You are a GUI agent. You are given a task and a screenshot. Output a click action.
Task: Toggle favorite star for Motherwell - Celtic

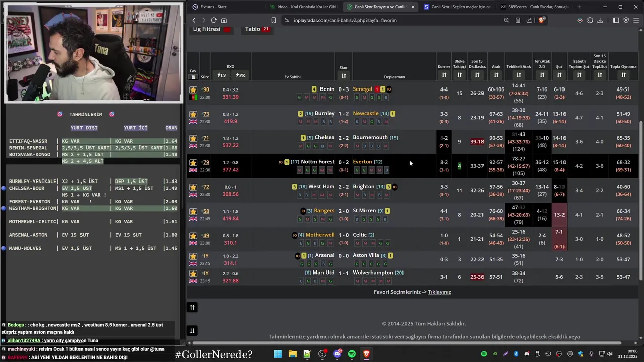pos(193,236)
